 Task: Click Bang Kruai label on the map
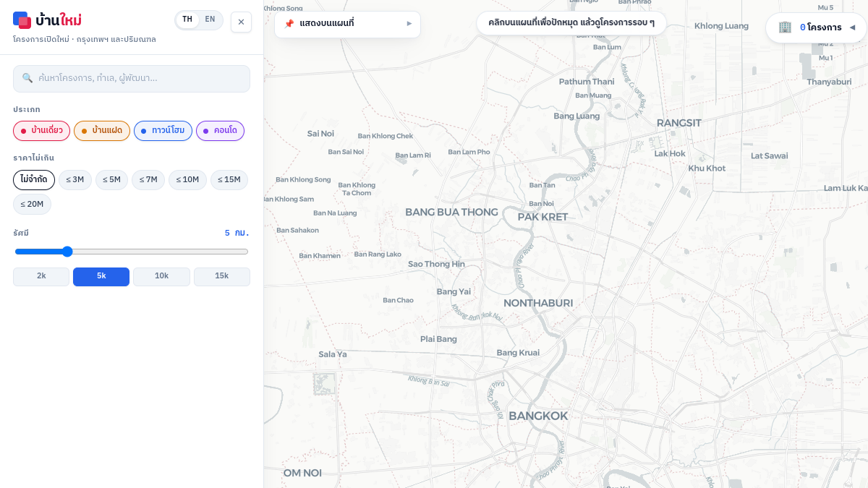coord(518,353)
